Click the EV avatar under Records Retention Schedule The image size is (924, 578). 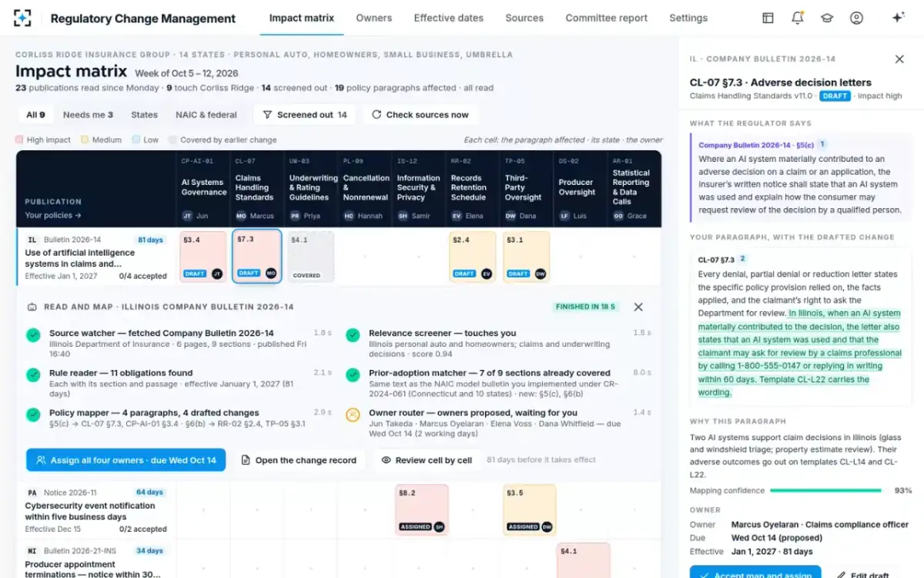(x=457, y=216)
